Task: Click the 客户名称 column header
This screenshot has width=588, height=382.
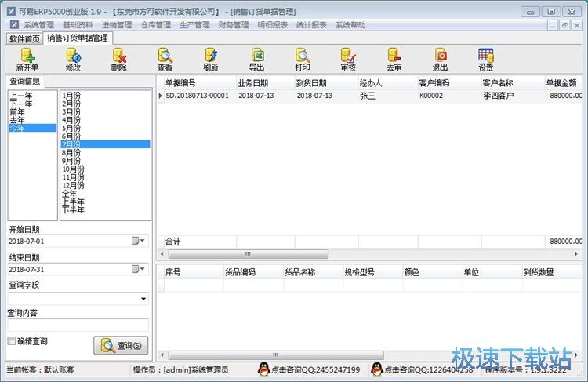Action: click(513, 83)
